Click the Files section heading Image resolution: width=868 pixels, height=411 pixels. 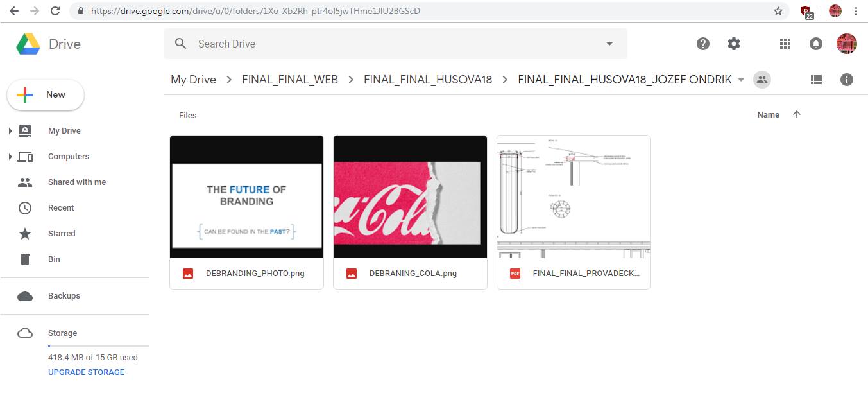[188, 116]
